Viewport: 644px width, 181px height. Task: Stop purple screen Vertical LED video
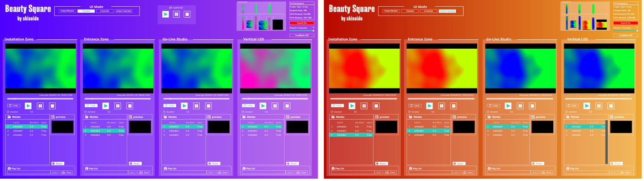click(x=287, y=106)
